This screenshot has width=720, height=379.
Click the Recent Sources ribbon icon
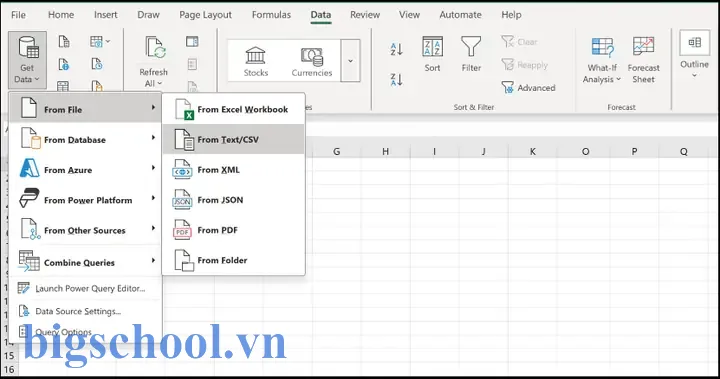click(97, 64)
